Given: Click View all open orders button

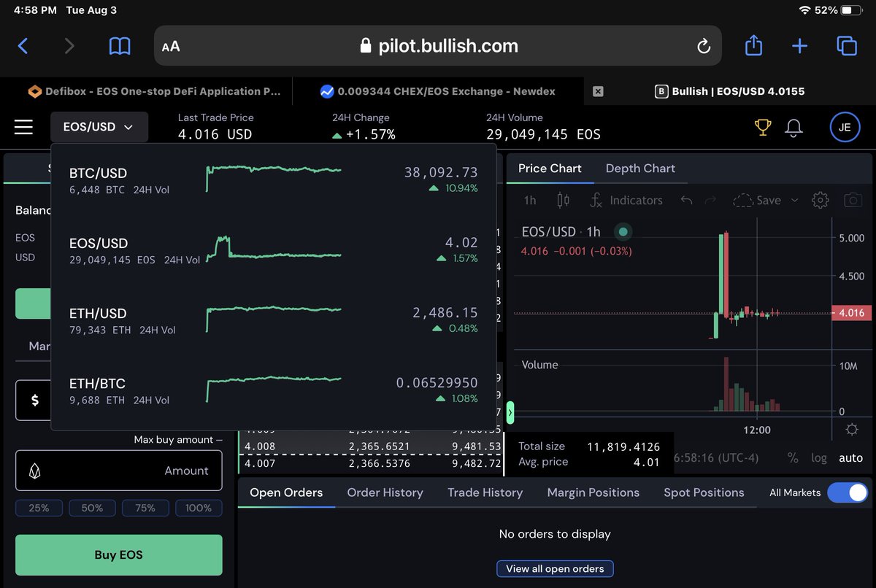Looking at the screenshot, I should point(555,568).
